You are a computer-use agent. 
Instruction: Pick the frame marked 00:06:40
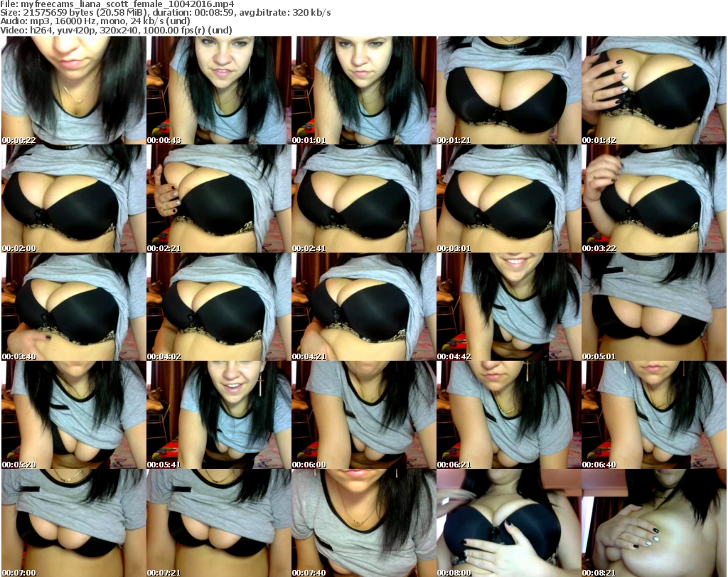[x=654, y=415]
